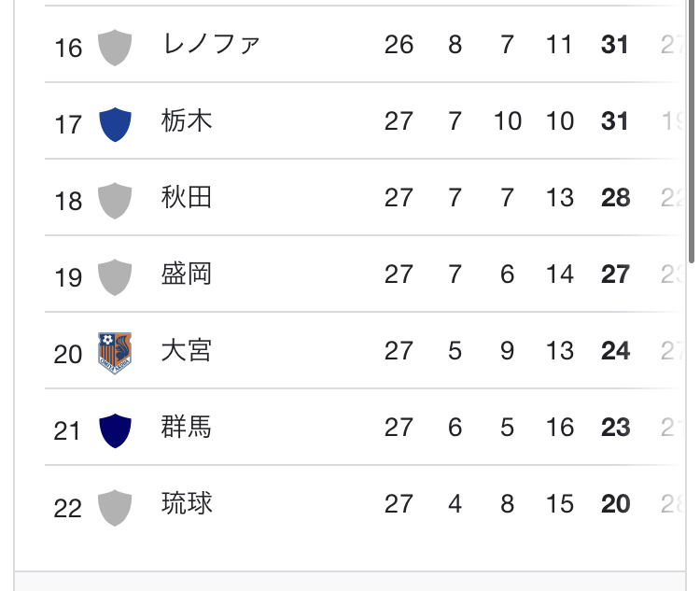Click the bold points value 20 for 琉球
This screenshot has height=591, width=700.
click(x=615, y=504)
